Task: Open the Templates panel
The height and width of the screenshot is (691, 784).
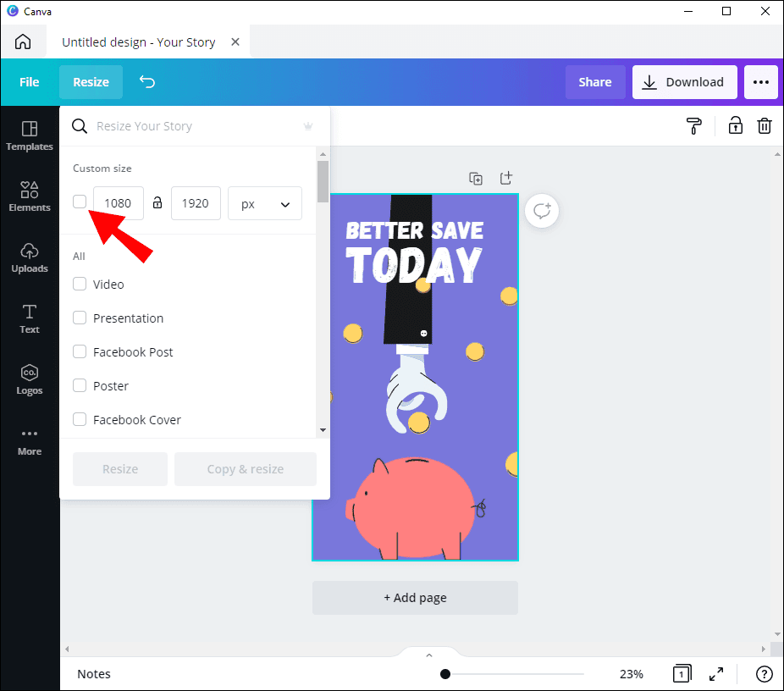Action: point(29,135)
